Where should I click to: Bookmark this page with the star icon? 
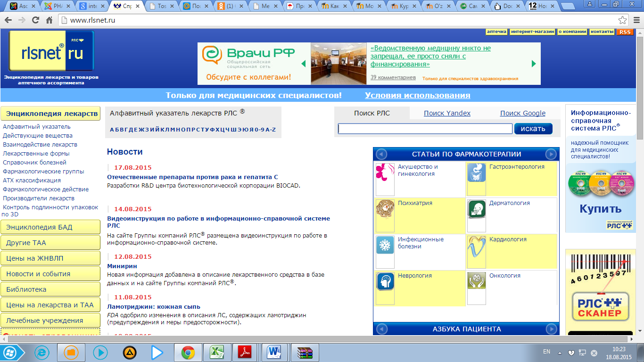click(623, 20)
